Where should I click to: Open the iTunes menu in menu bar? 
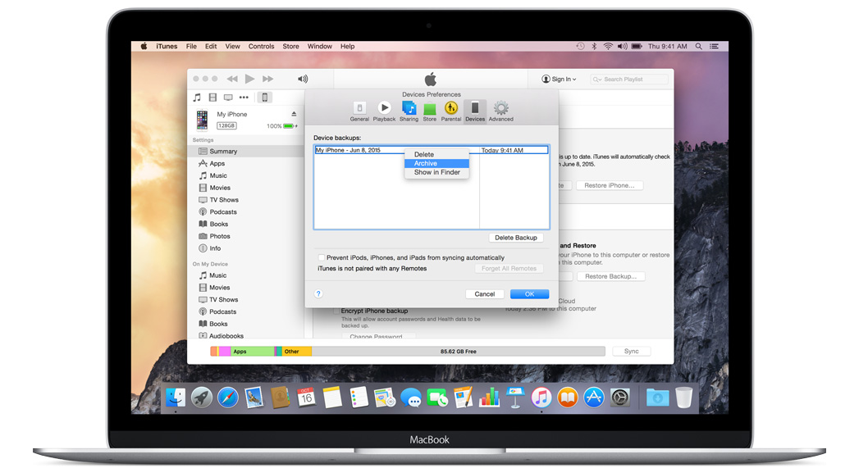pyautogui.click(x=167, y=47)
